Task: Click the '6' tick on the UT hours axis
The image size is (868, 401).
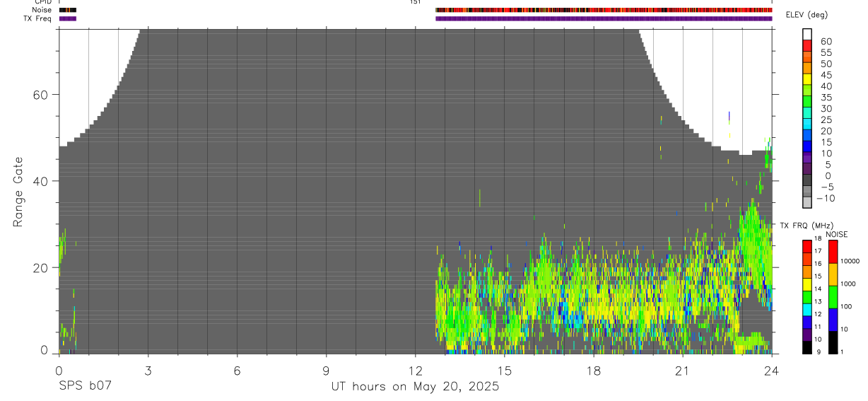Action: click(237, 371)
